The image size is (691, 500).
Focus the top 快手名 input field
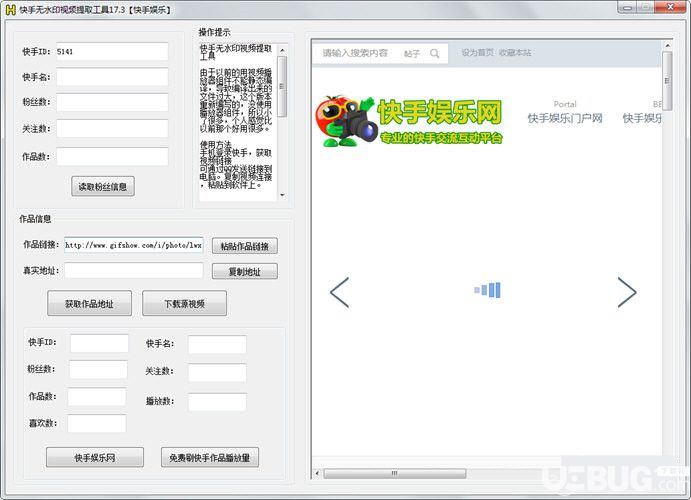112,77
